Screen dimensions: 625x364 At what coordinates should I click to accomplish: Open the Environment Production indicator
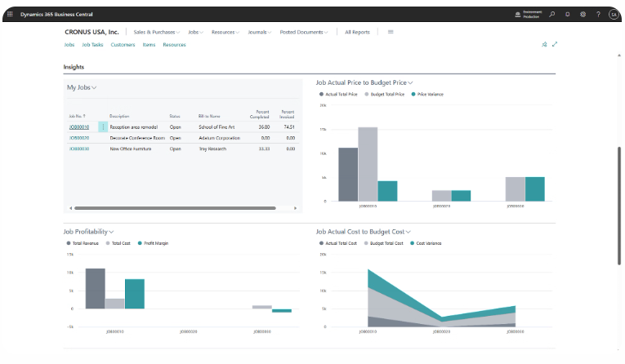coord(527,15)
